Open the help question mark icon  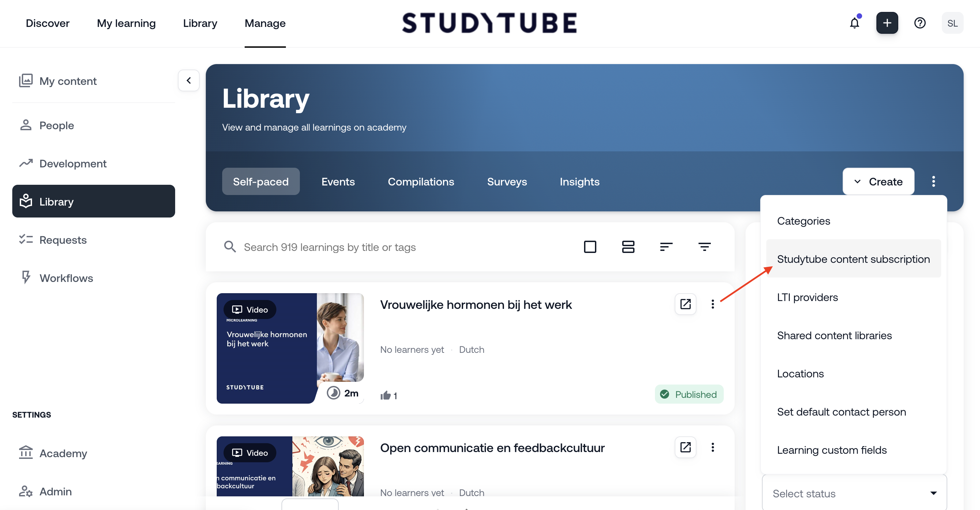coord(919,23)
